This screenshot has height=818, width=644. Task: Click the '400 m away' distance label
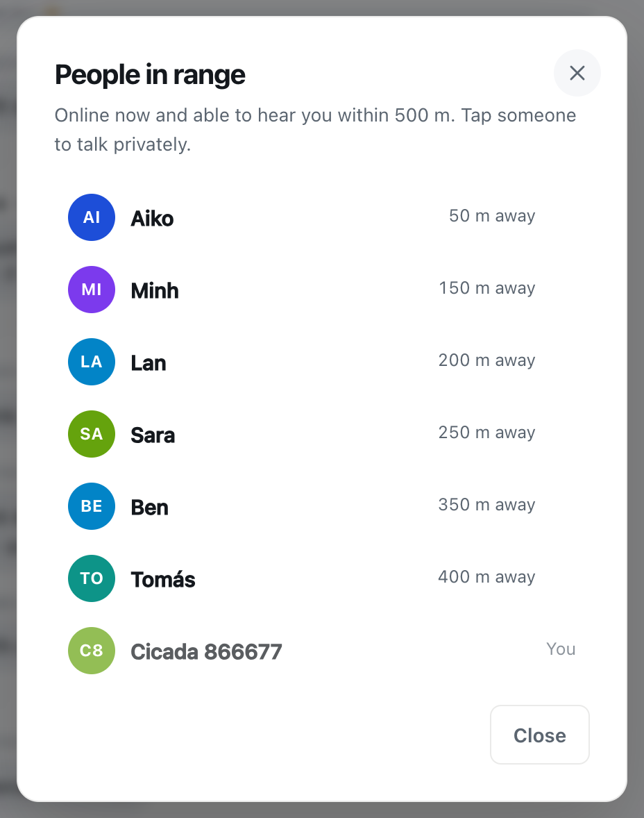pos(486,576)
